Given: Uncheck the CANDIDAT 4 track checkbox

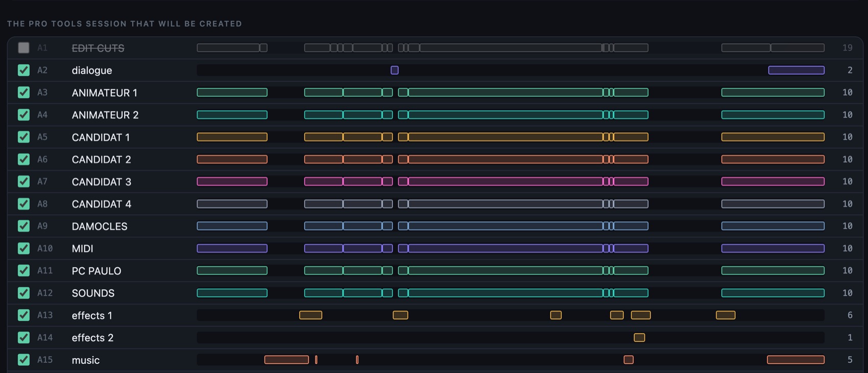Looking at the screenshot, I should [x=23, y=204].
